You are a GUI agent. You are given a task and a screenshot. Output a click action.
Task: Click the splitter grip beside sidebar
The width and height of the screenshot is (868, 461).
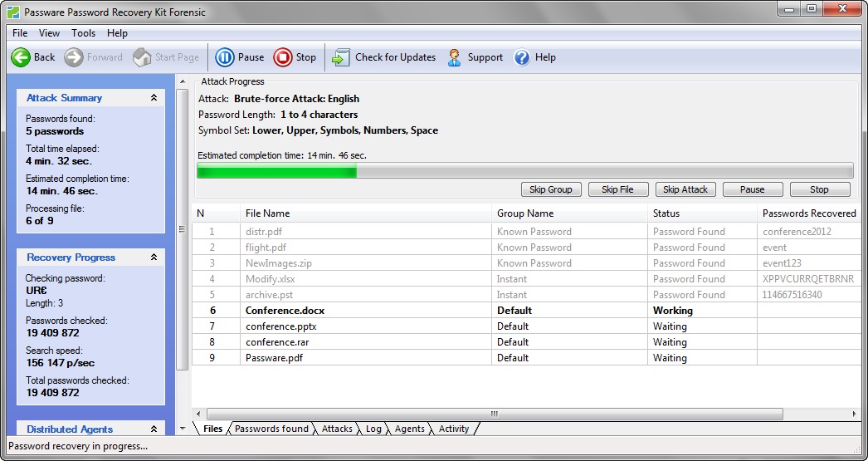point(182,228)
